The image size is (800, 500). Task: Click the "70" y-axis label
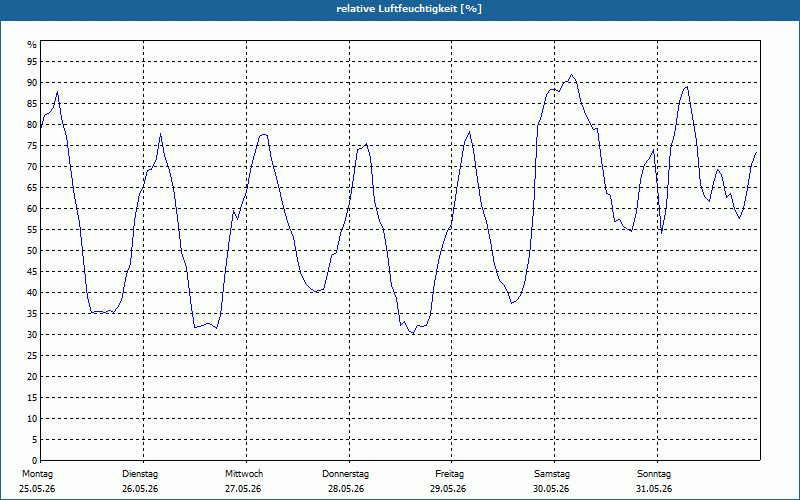[x=32, y=167]
